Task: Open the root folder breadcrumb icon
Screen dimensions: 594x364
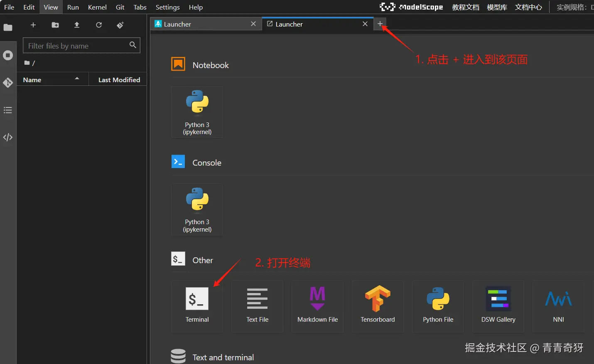Action: tap(27, 63)
